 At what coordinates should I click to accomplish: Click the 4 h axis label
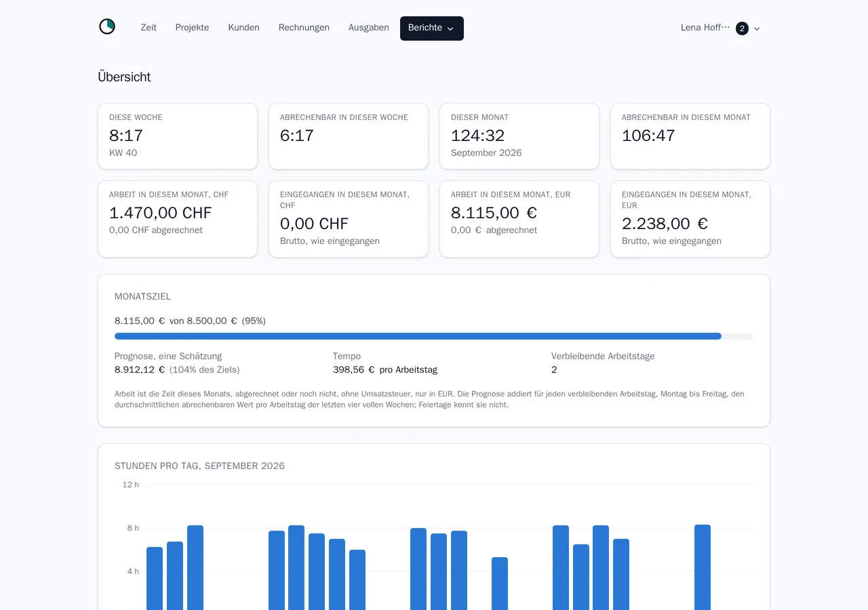click(133, 571)
